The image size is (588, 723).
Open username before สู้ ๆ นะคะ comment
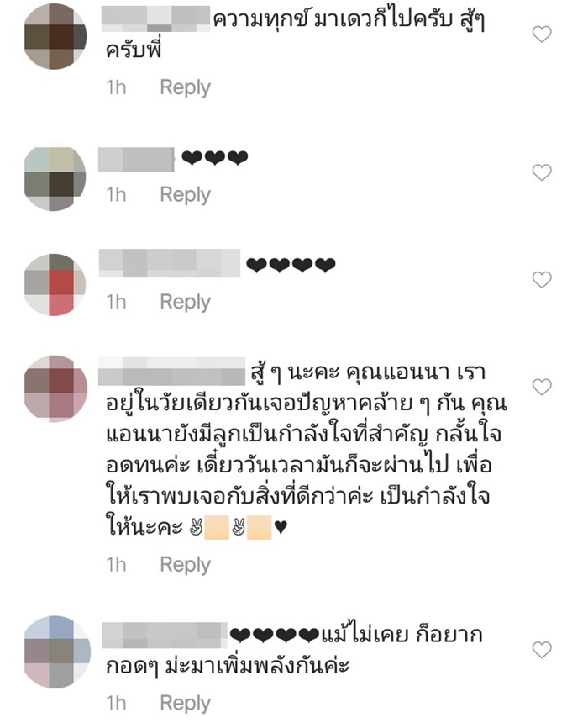pos(171,372)
